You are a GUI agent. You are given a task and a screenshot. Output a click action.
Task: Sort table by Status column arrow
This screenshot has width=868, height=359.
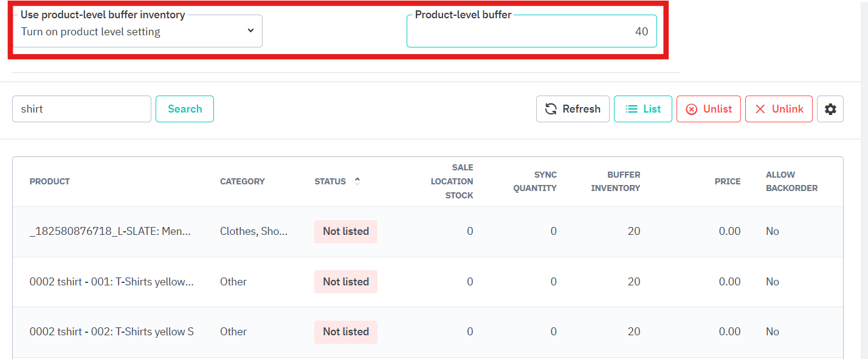point(357,181)
